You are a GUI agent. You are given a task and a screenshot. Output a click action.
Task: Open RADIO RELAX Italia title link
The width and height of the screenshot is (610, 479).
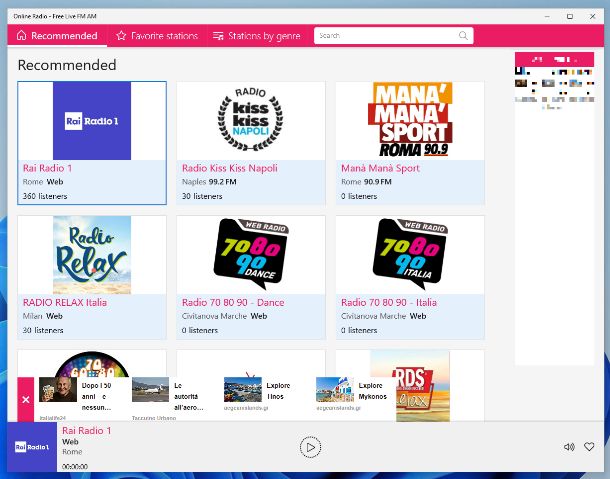[x=65, y=302]
